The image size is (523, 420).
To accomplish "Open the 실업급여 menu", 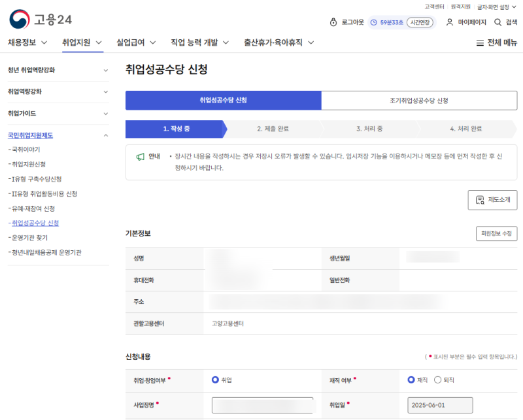I will (x=130, y=42).
